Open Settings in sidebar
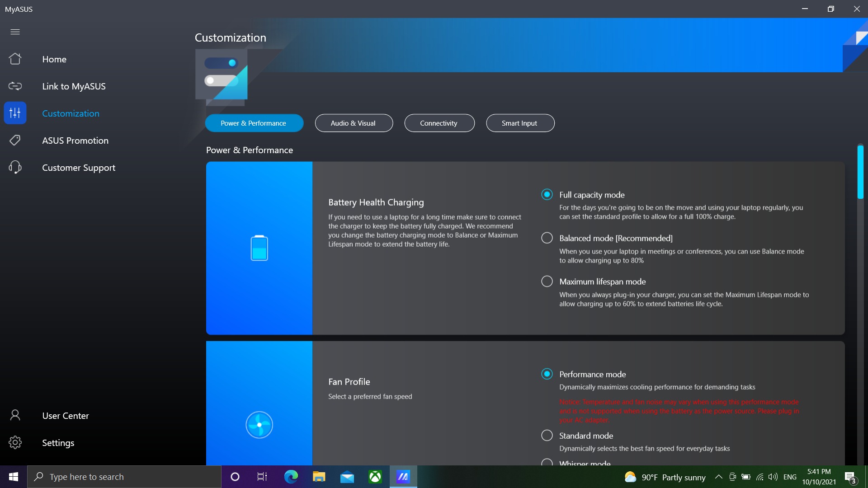This screenshot has width=868, height=488. pyautogui.click(x=58, y=443)
